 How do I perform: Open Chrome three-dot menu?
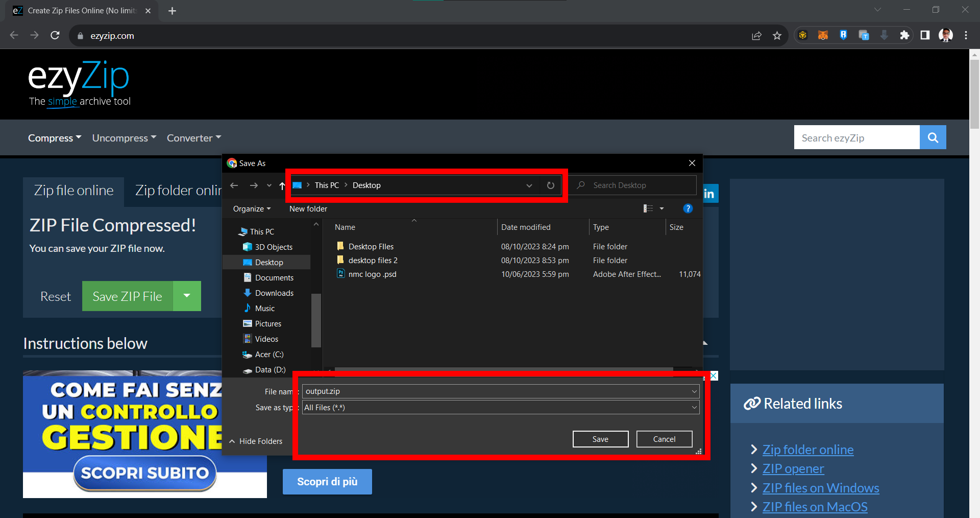tap(966, 35)
